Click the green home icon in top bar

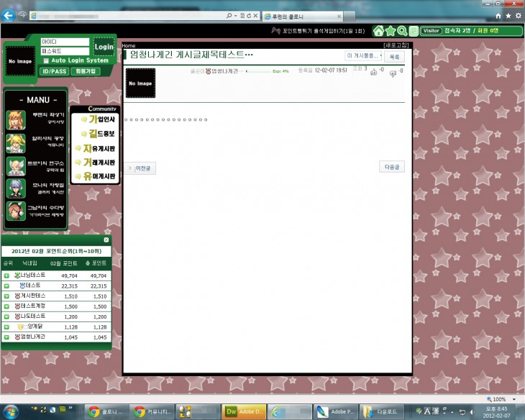click(379, 31)
